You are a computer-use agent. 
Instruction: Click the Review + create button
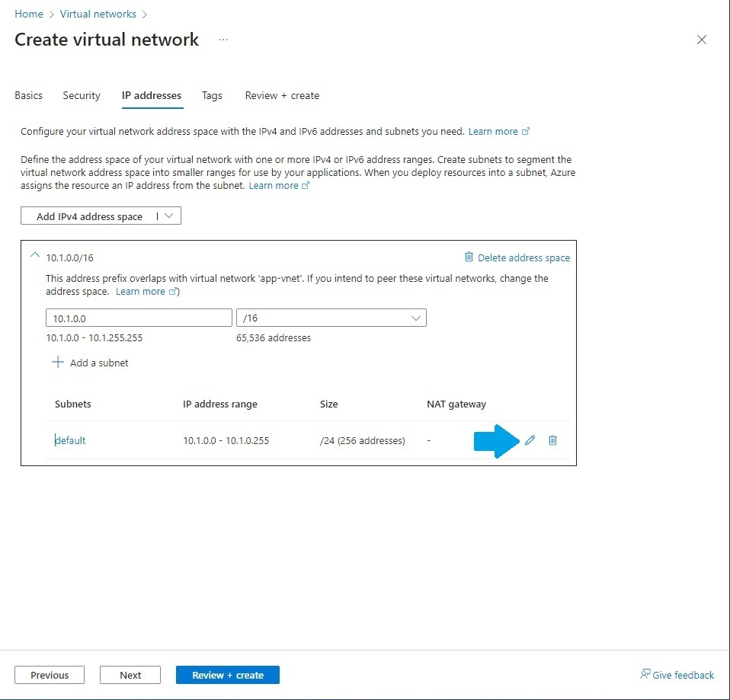coord(227,675)
